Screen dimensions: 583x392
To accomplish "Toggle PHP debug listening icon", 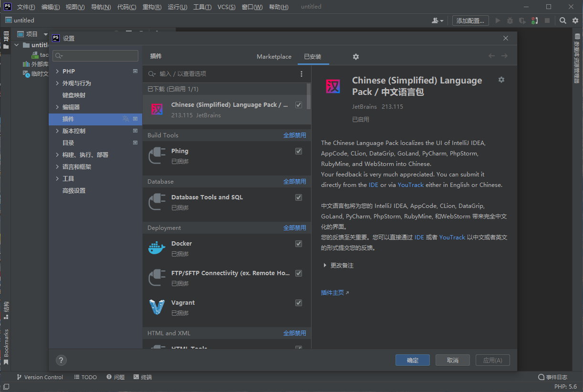I will (x=535, y=21).
